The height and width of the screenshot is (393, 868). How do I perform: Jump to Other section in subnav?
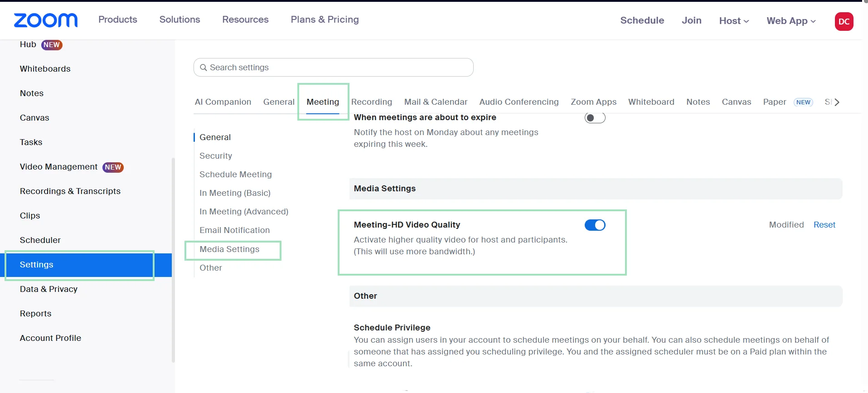click(x=211, y=268)
